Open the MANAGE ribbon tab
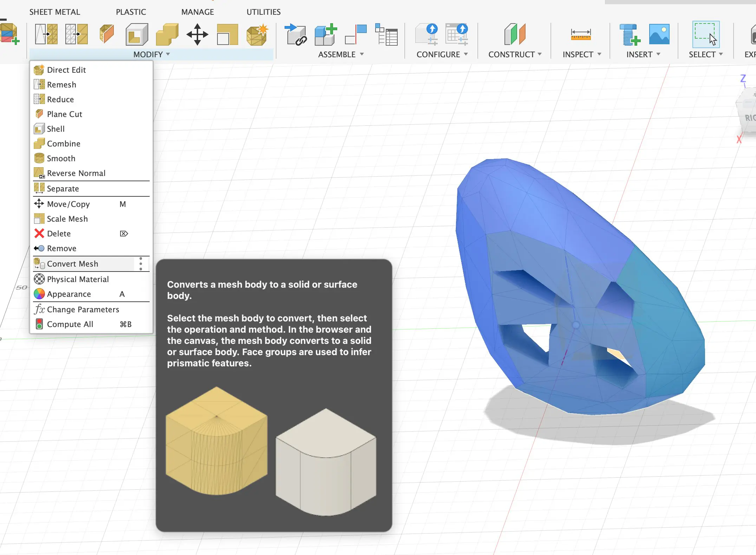The width and height of the screenshot is (756, 555). (x=197, y=12)
